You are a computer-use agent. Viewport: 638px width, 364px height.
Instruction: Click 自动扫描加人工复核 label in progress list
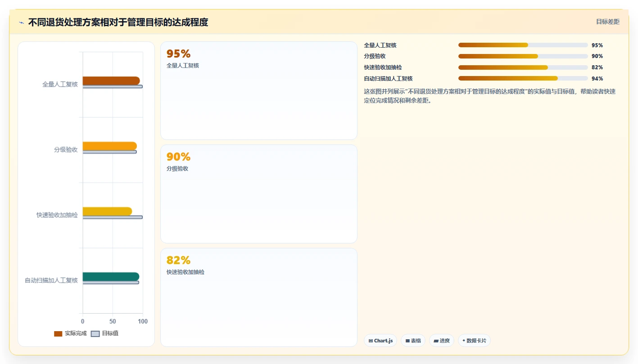click(x=388, y=79)
